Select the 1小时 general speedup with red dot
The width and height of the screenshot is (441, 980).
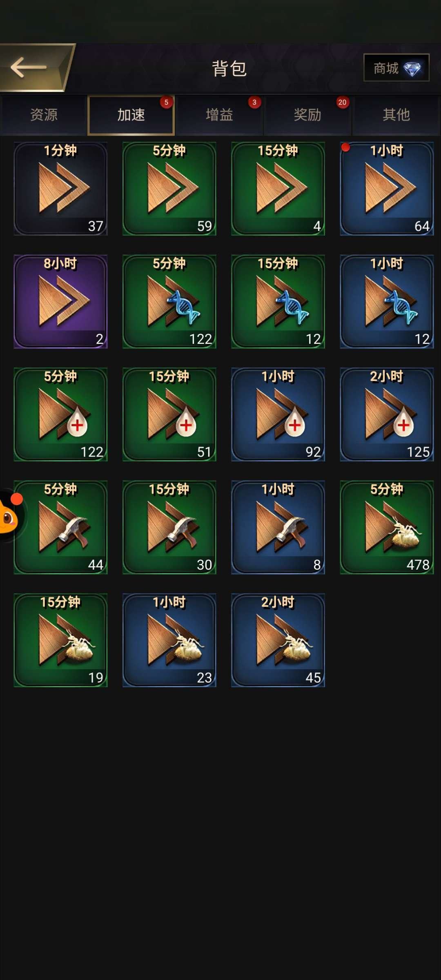(x=387, y=189)
